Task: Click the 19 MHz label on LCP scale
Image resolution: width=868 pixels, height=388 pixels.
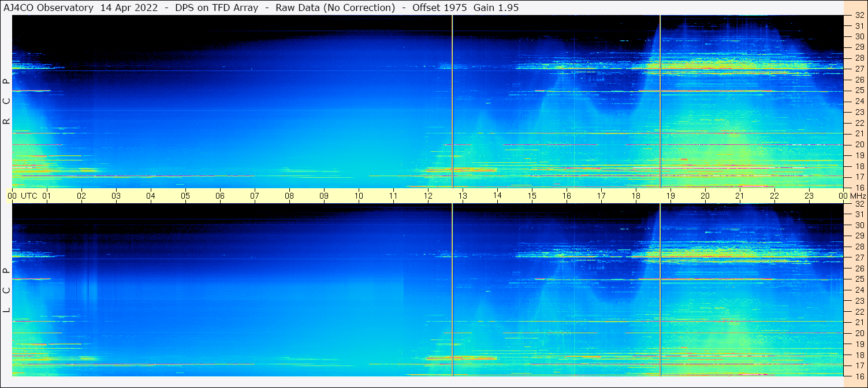Action: coord(859,344)
